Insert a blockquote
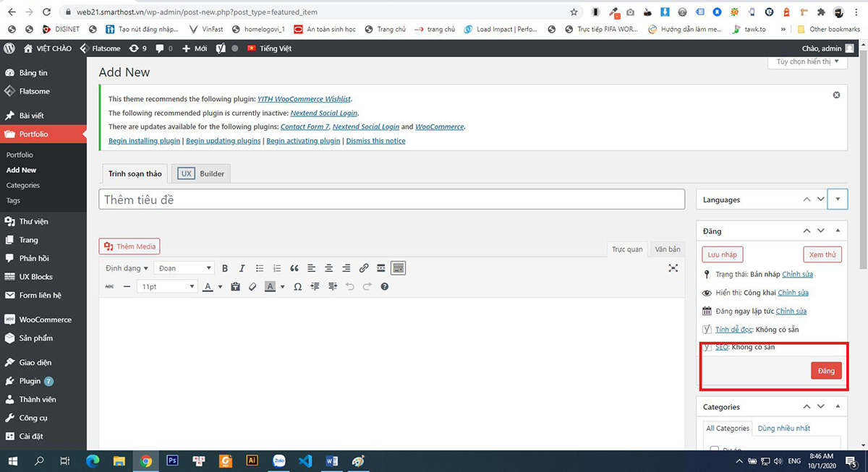The width and height of the screenshot is (868, 472). point(294,268)
